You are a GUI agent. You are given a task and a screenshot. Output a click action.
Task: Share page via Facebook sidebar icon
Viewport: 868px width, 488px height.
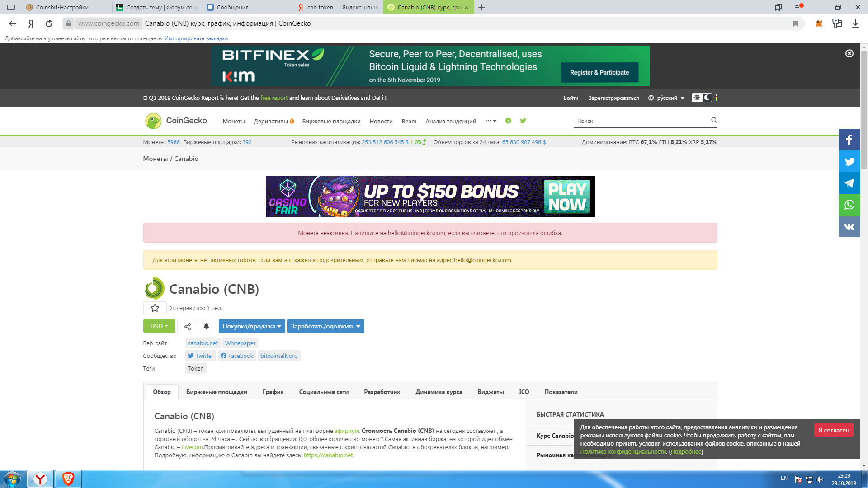[849, 140]
